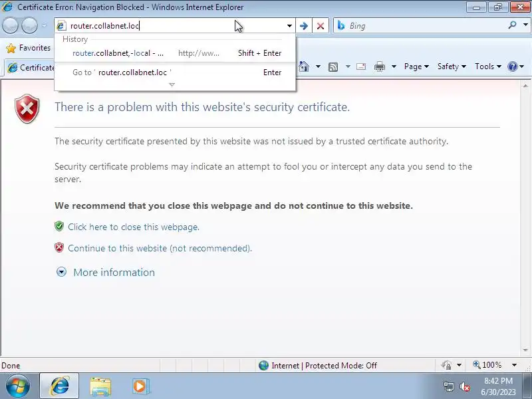
Task: Open the Favorites star button
Action: click(29, 48)
